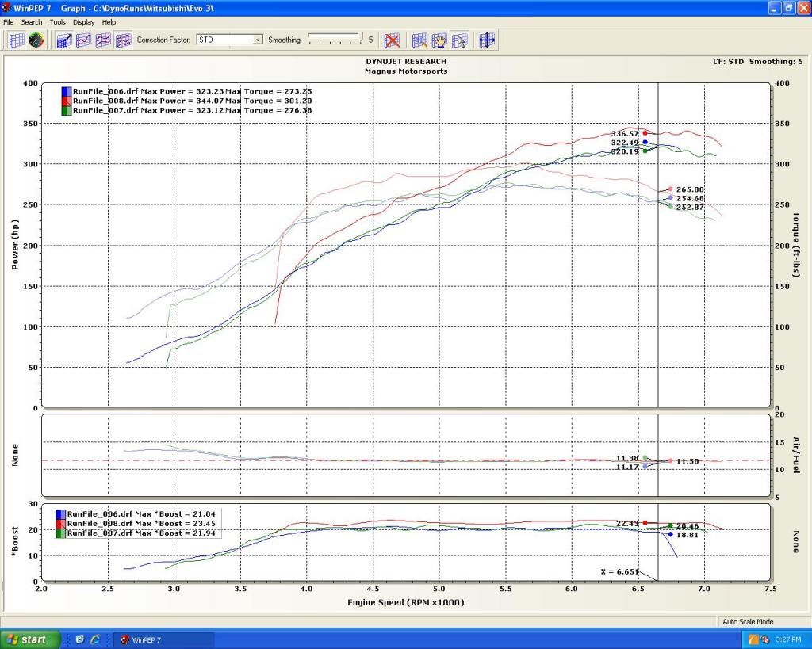Select the single-line graph layout icon
Image resolution: width=812 pixels, height=649 pixels.
click(x=84, y=40)
